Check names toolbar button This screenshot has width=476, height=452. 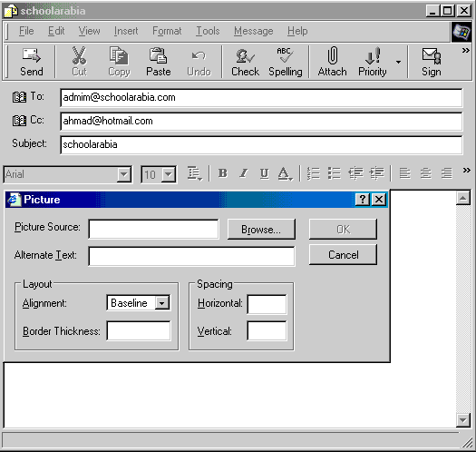[245, 63]
